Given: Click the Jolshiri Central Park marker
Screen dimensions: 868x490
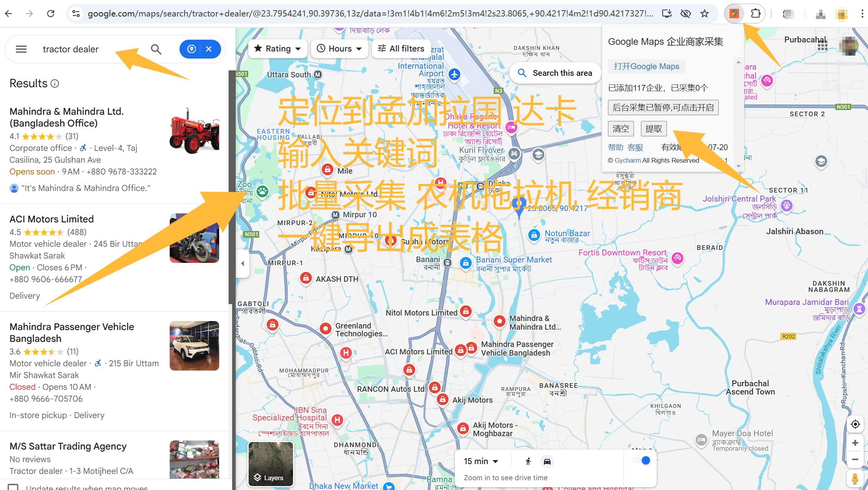Looking at the screenshot, I should point(786,206).
